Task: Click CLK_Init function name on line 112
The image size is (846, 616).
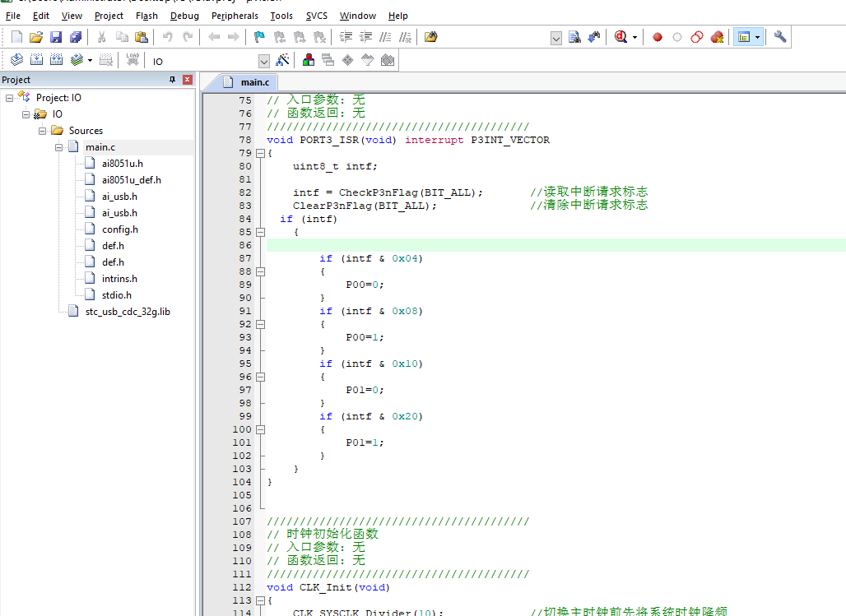Action: (x=325, y=587)
